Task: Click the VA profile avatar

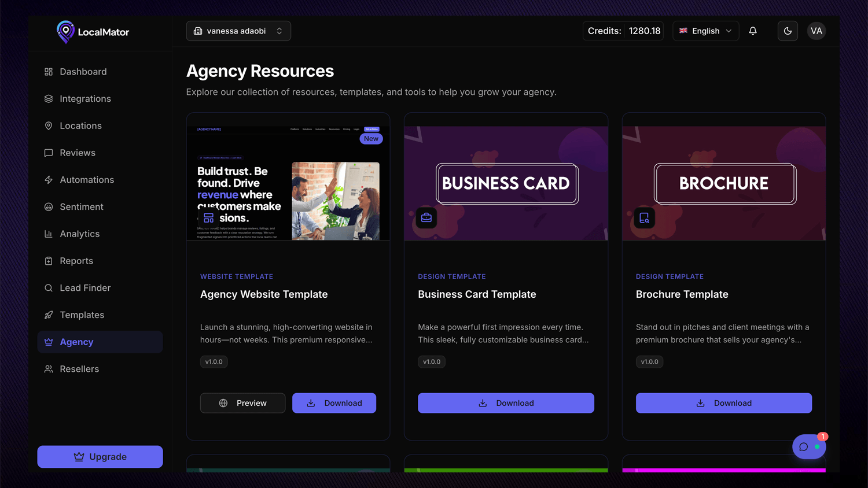Action: [x=816, y=31]
